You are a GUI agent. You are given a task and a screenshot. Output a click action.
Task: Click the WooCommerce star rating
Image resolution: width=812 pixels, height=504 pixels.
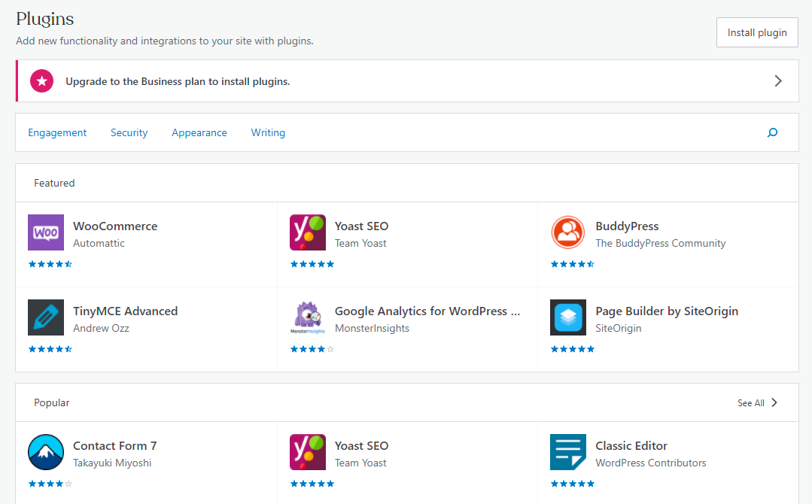tap(50, 264)
